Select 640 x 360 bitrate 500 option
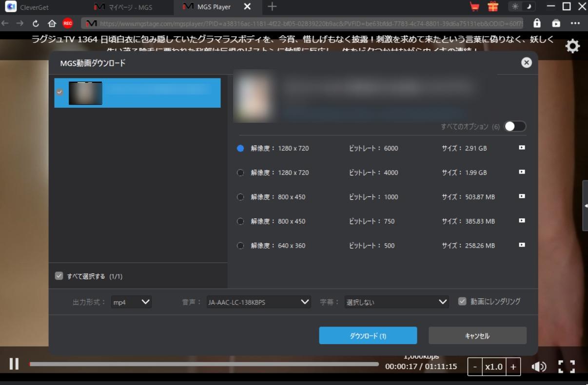This screenshot has height=385, width=588. click(240, 246)
